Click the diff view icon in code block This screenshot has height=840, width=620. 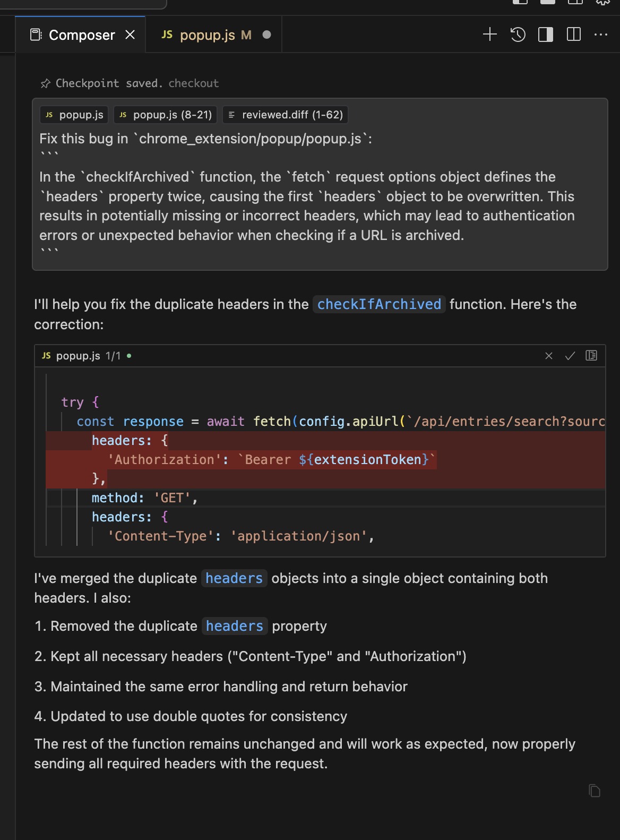591,356
